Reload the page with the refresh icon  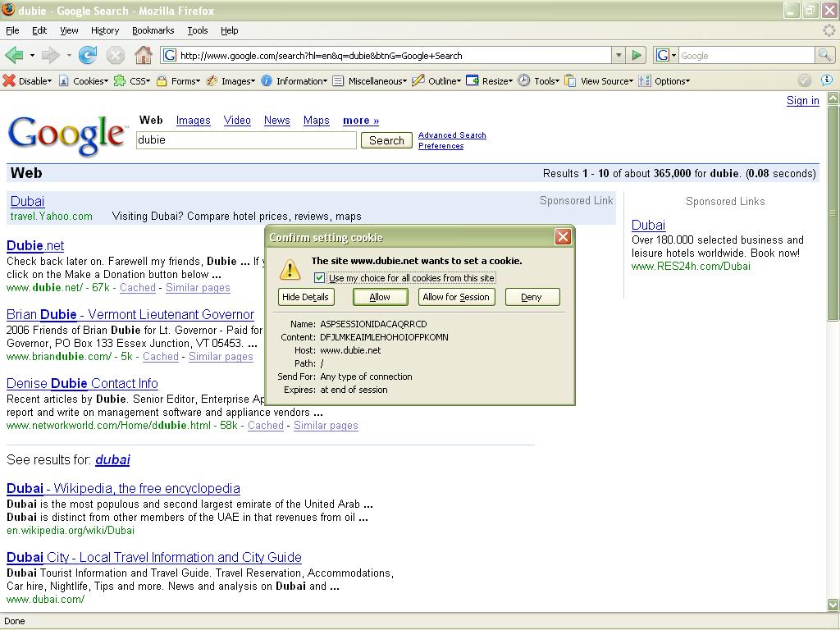click(x=87, y=55)
